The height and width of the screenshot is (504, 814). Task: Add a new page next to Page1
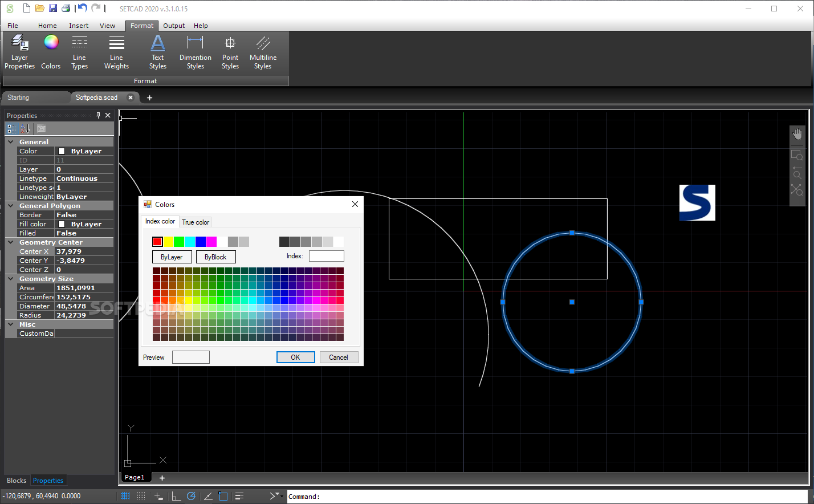162,478
